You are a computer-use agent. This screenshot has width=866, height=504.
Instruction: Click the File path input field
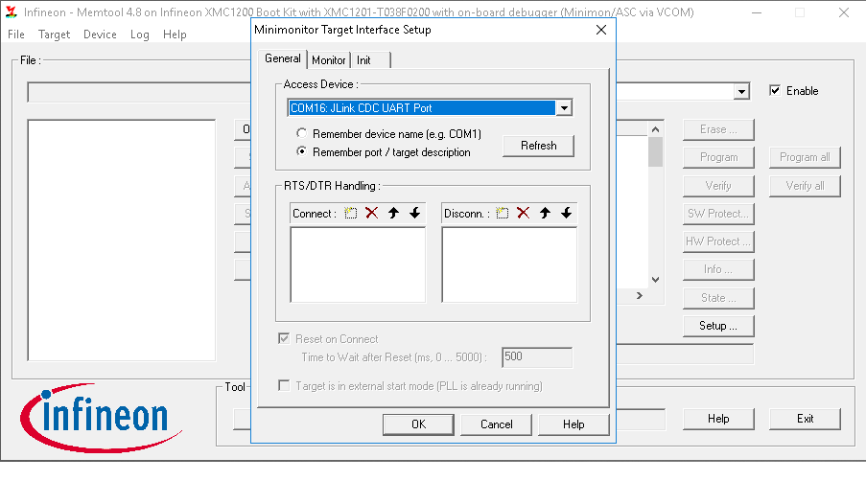point(139,92)
